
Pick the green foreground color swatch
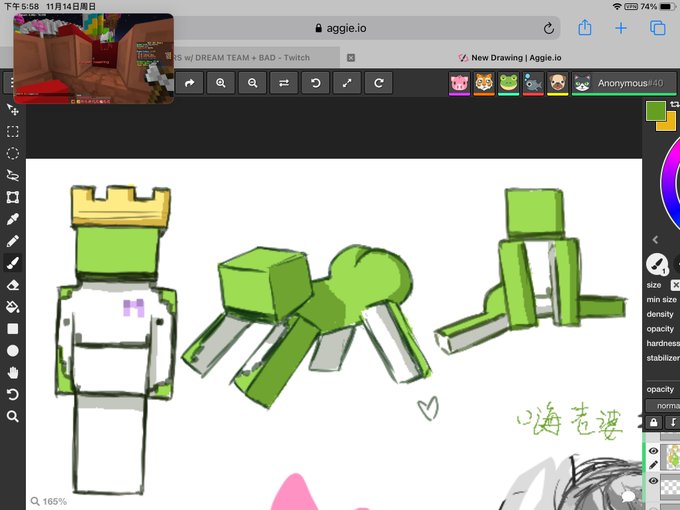coord(655,111)
